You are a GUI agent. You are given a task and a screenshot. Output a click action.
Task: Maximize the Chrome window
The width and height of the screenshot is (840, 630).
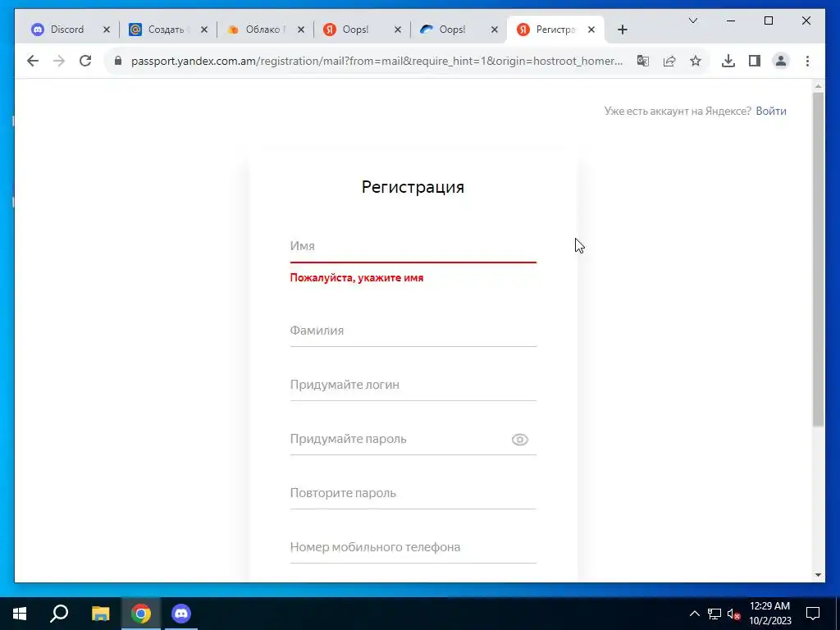click(x=768, y=21)
